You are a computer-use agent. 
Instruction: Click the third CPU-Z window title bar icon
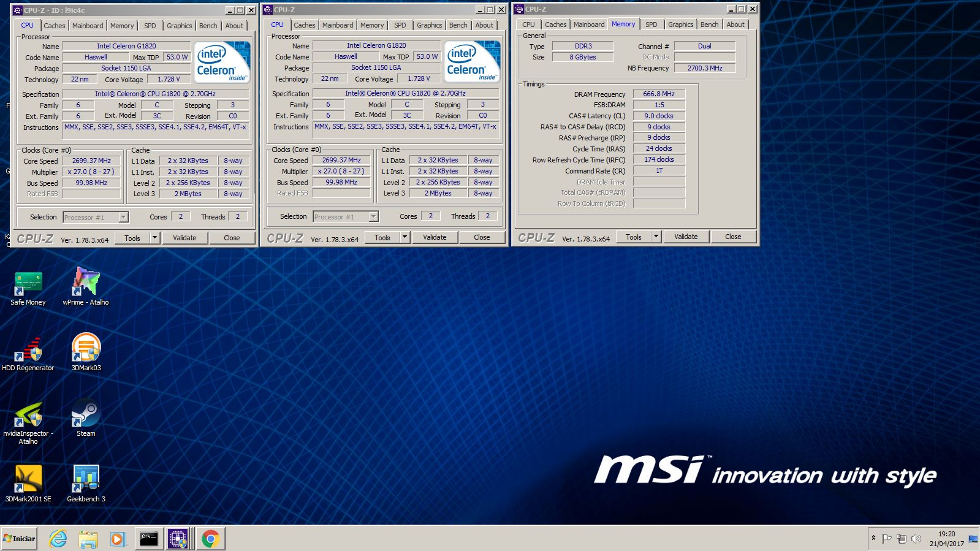(x=519, y=9)
